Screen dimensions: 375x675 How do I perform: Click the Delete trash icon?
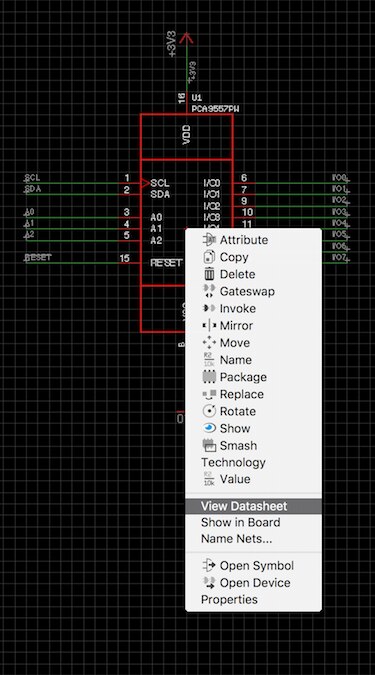pyautogui.click(x=209, y=274)
